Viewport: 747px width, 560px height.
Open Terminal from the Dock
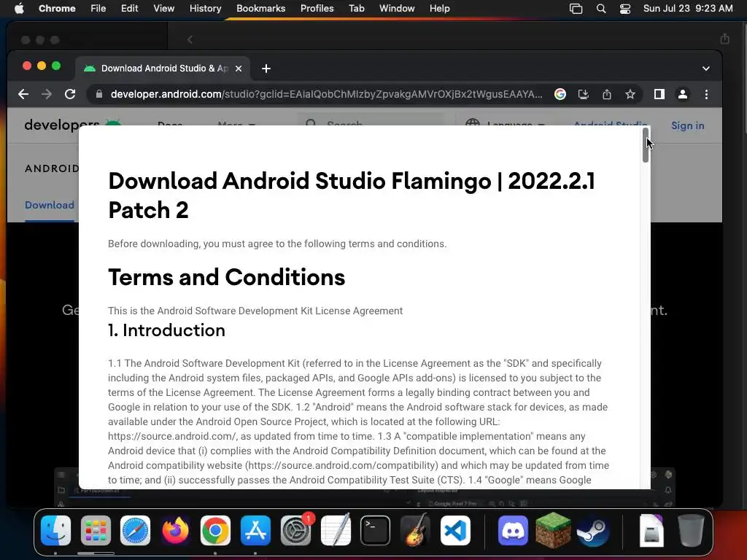tap(376, 531)
